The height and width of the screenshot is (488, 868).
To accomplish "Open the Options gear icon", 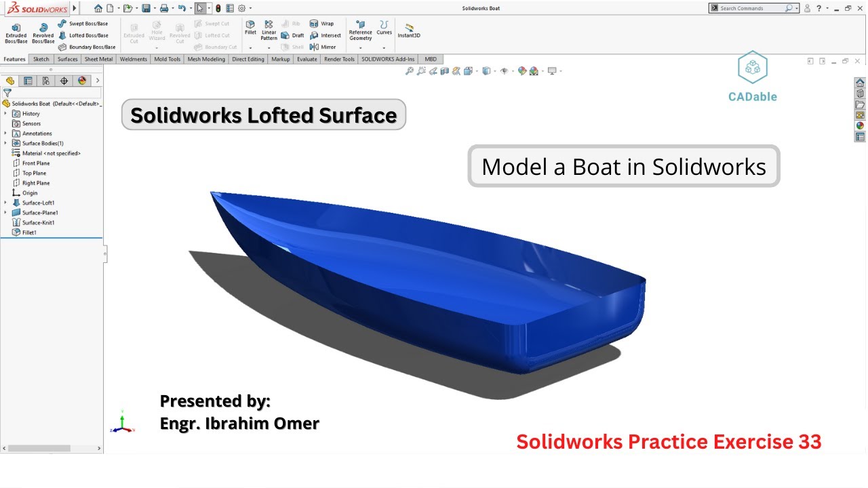I will click(x=241, y=8).
